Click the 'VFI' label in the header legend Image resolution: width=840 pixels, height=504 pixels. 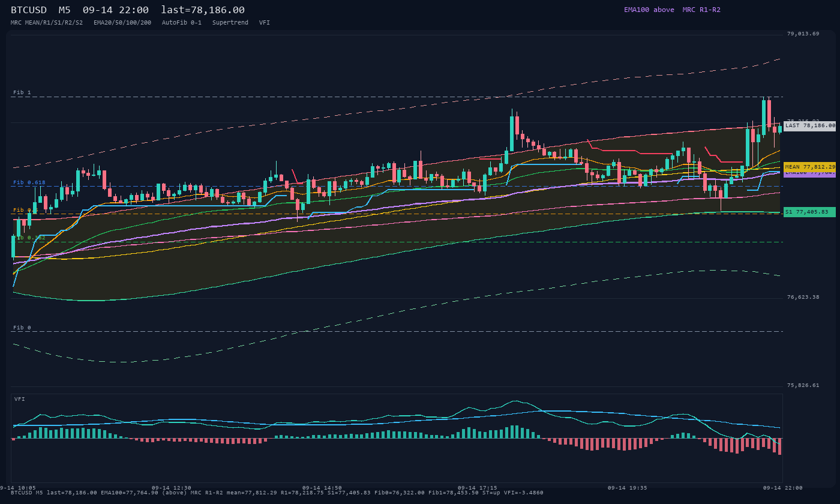(265, 22)
